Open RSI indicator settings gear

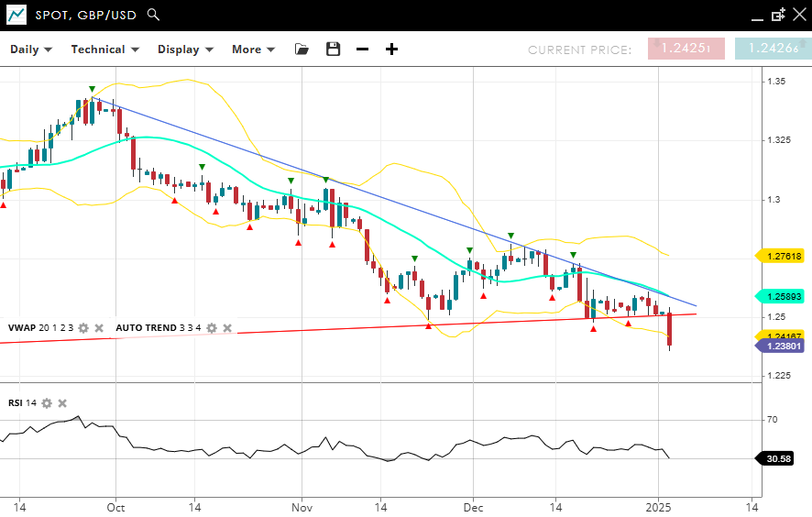pyautogui.click(x=47, y=403)
